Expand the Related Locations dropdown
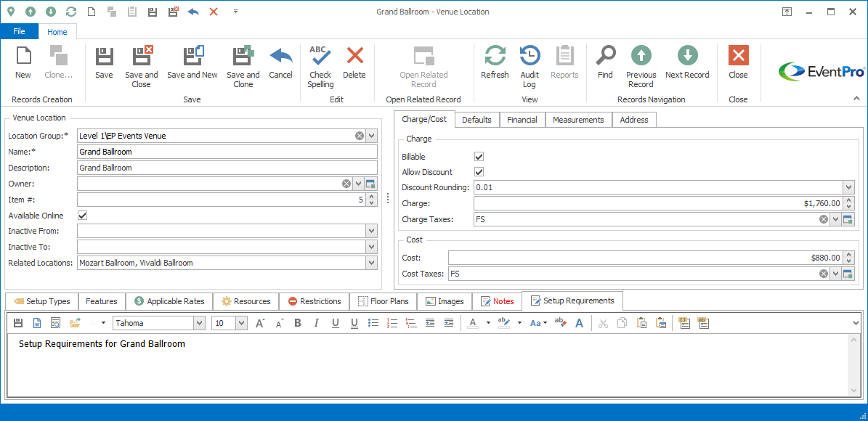This screenshot has height=421, width=868. coord(372,263)
